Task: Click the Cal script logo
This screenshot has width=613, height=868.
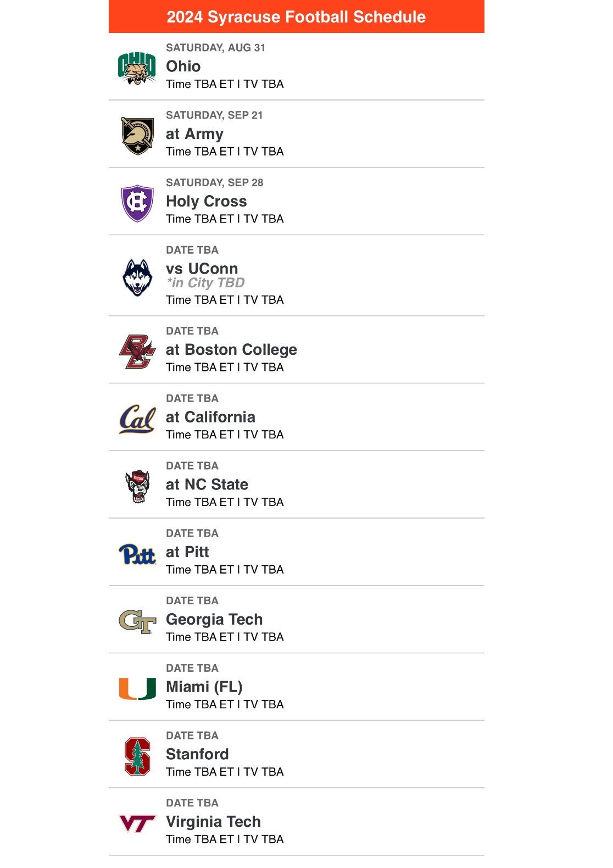Action: (137, 419)
